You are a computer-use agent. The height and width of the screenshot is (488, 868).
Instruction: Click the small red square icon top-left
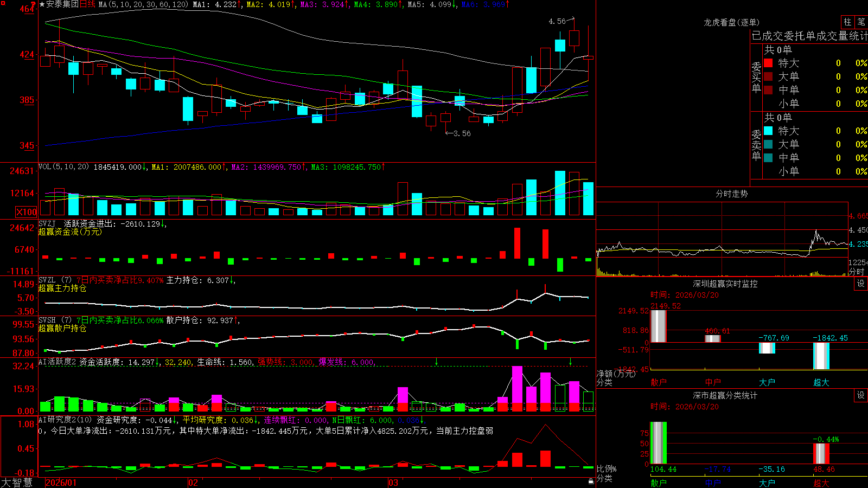click(3, 3)
